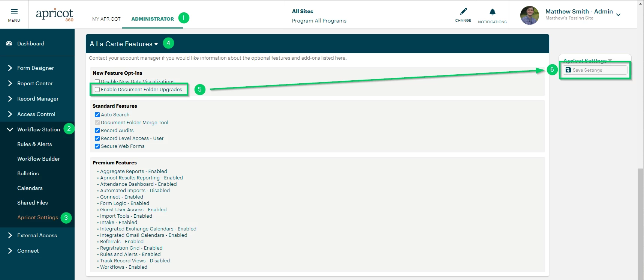The height and width of the screenshot is (280, 644).
Task: Open Calendars submenu item
Action: click(30, 188)
